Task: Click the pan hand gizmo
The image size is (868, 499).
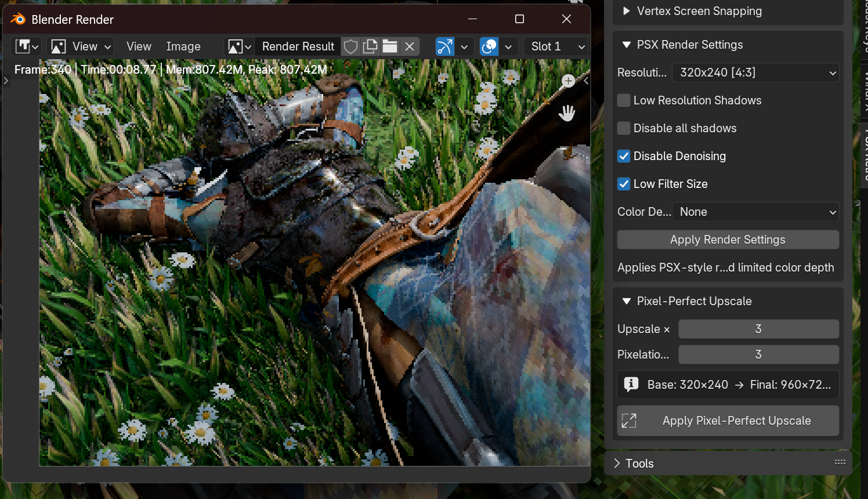Action: [567, 113]
